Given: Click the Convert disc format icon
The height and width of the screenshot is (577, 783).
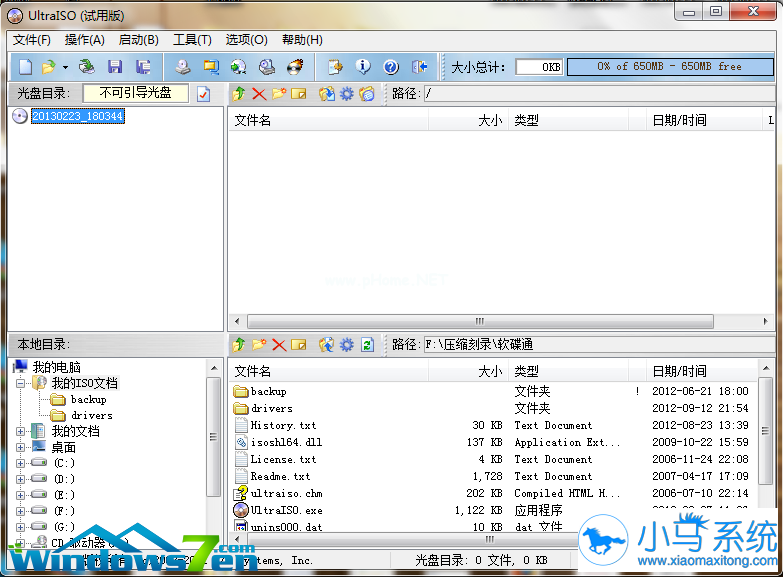Looking at the screenshot, I should 239,66.
